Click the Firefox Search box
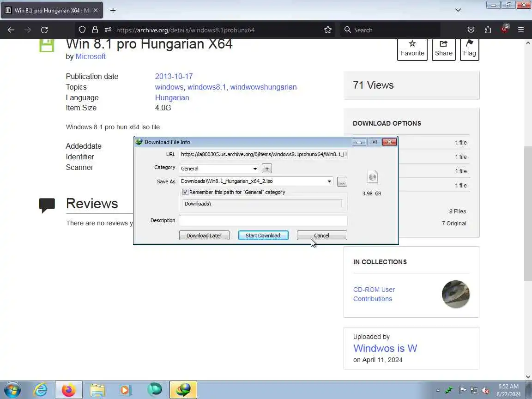 390,30
